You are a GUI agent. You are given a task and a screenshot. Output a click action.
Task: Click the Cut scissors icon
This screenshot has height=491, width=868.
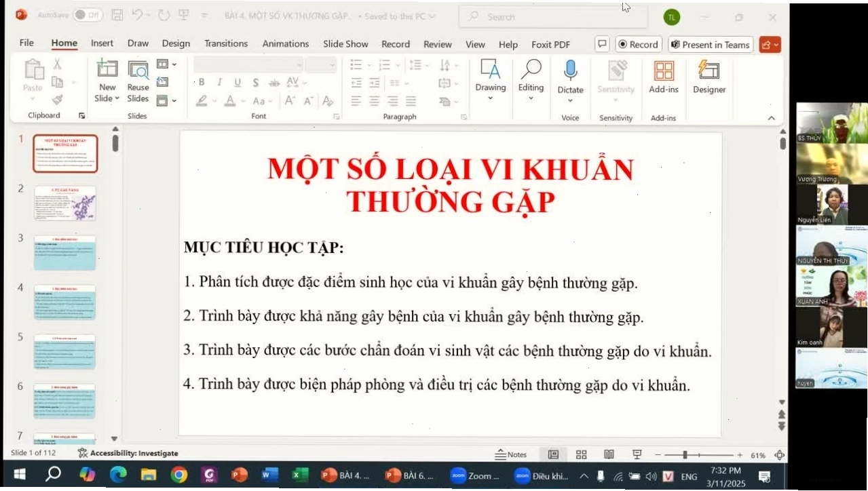57,64
